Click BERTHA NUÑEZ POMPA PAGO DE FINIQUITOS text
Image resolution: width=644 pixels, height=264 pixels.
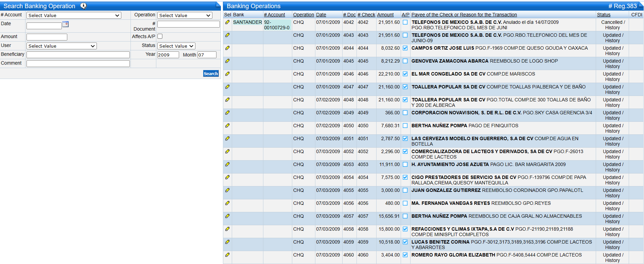point(465,126)
